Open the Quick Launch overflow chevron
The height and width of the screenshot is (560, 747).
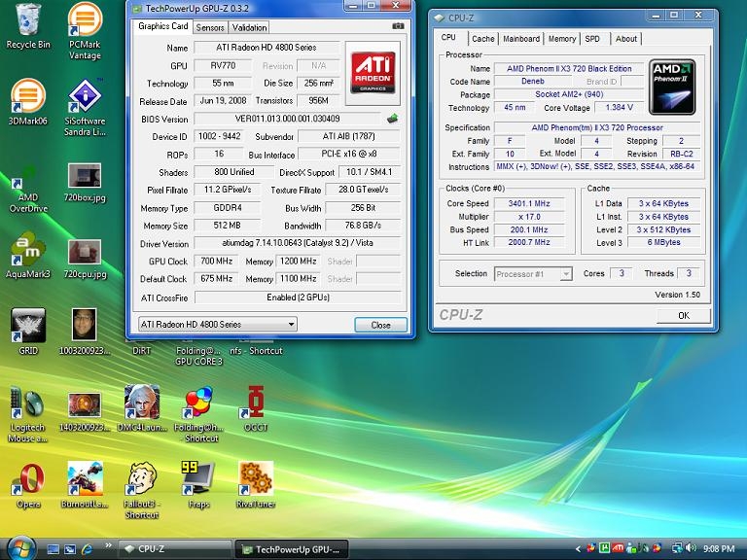pos(108,545)
